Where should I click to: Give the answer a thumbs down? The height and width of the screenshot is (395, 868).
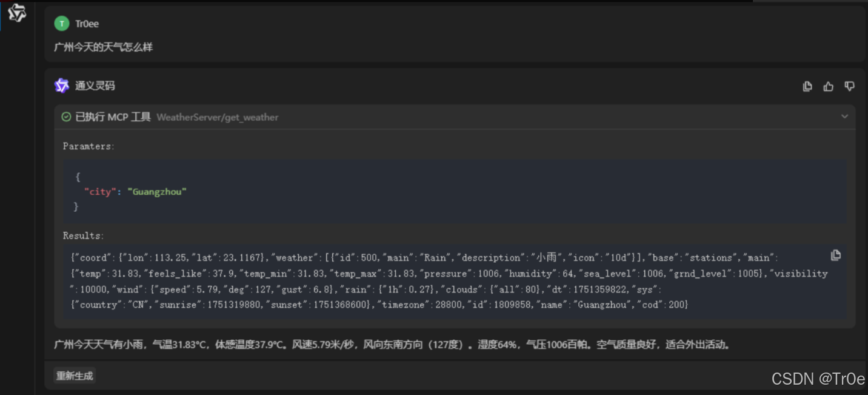[x=850, y=86]
